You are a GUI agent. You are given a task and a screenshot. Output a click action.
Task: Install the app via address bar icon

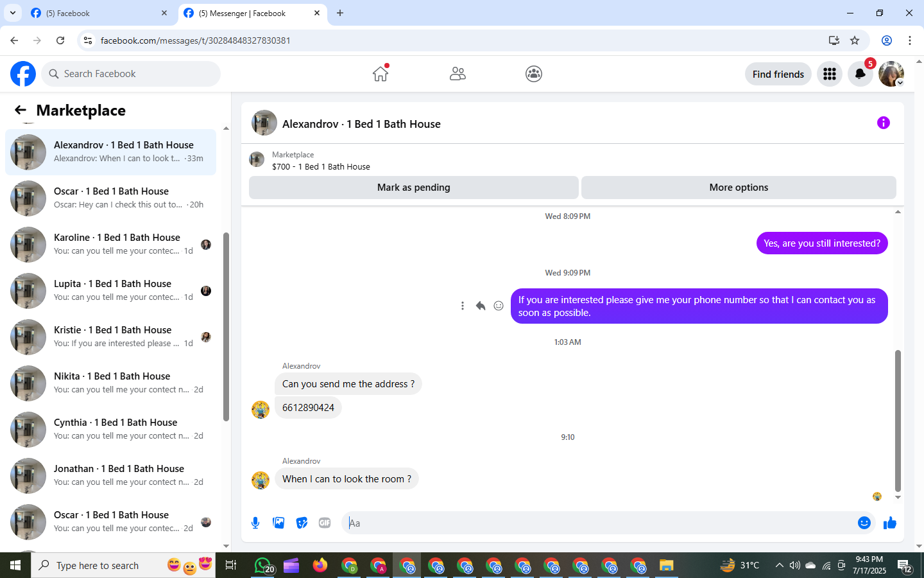point(834,40)
